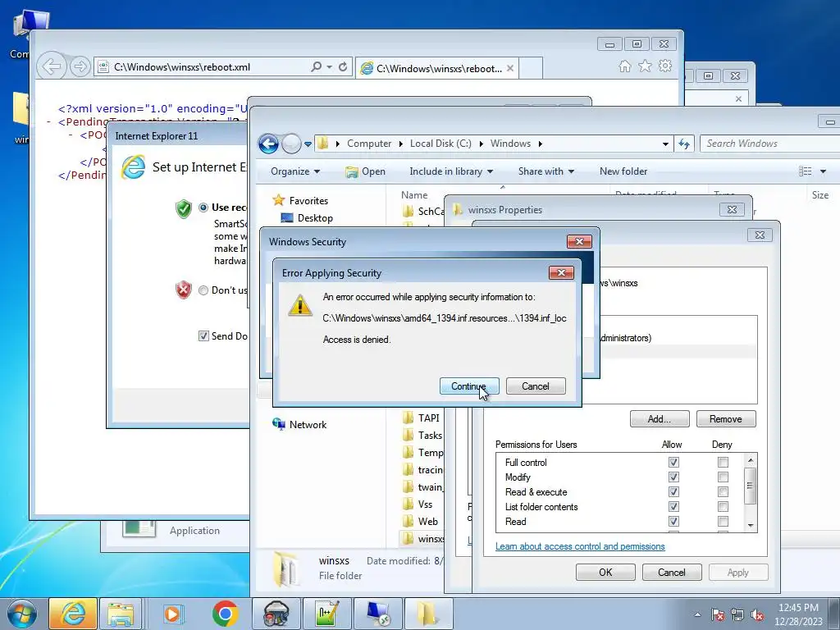Open IE Tools gear icon
The width and height of the screenshot is (840, 630).
665,66
